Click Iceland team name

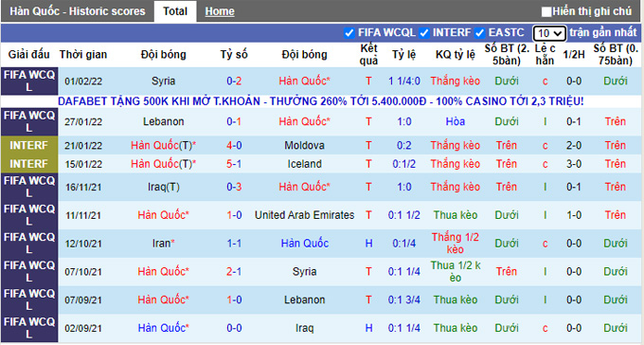304,164
